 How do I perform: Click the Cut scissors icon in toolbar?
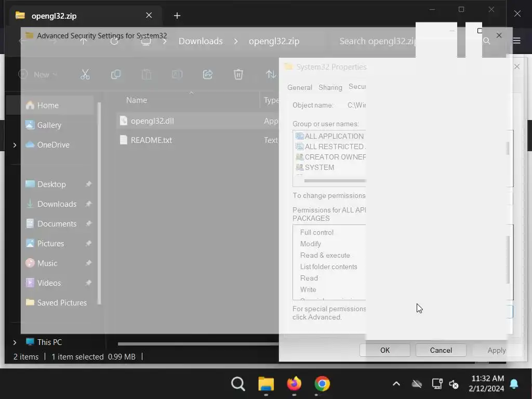point(85,74)
